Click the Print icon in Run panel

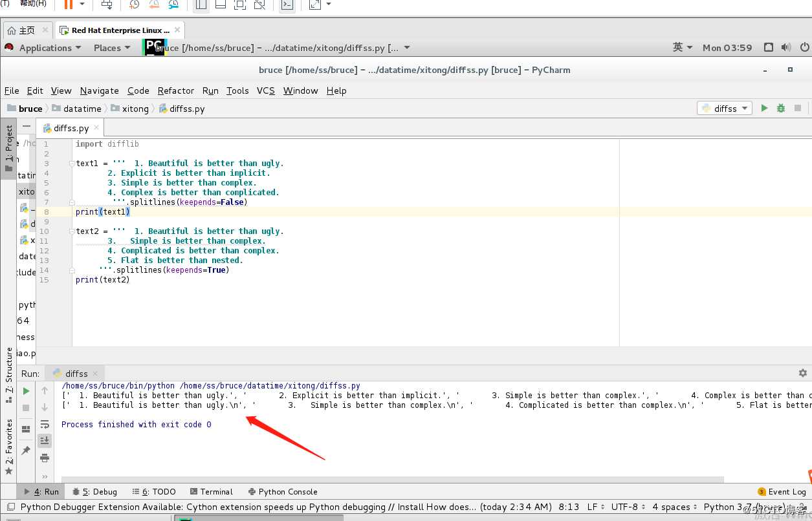pos(45,458)
